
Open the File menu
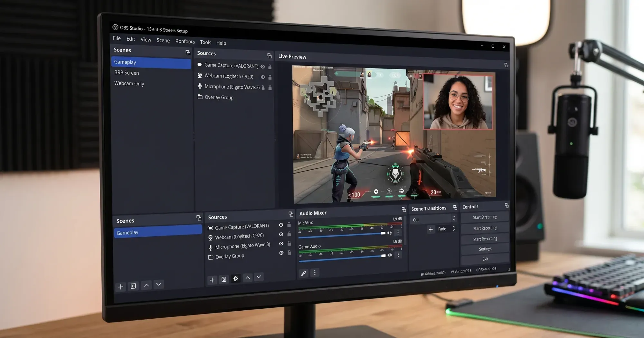click(117, 38)
